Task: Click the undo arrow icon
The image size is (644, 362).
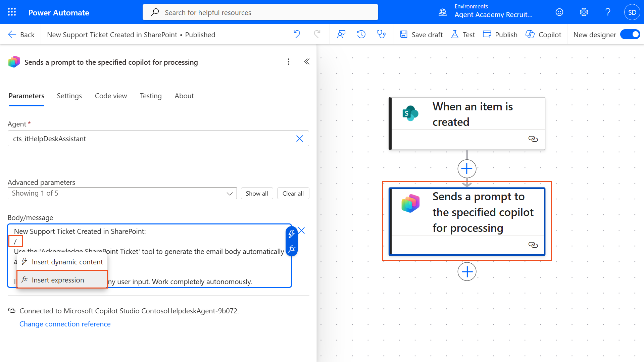Action: [297, 34]
